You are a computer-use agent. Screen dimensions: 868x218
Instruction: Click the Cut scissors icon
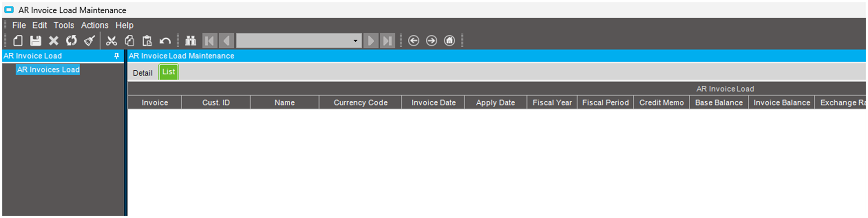tap(111, 41)
